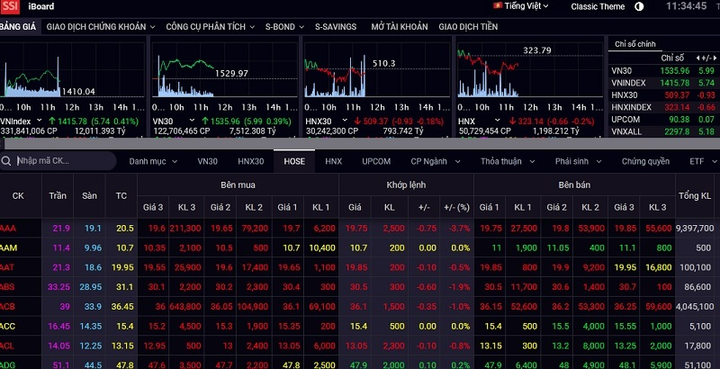Expand the CP Ngành dropdown
The height and width of the screenshot is (369, 720).
pyautogui.click(x=435, y=162)
